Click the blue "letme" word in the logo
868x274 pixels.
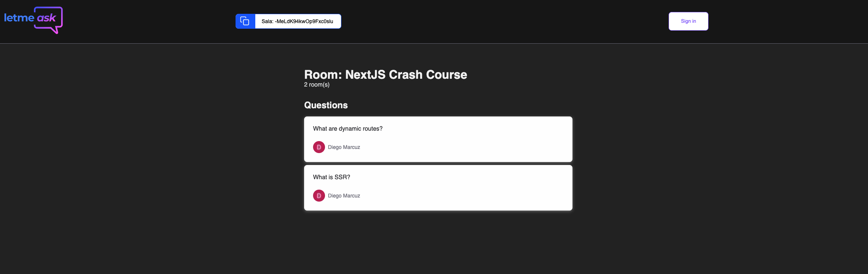pos(19,18)
